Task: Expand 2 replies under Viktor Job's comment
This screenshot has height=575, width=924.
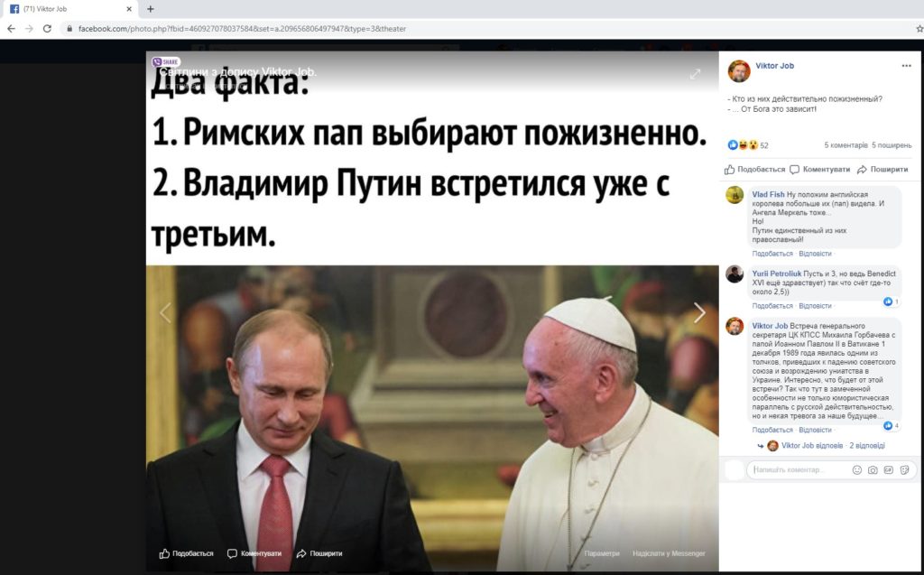Action: [x=867, y=446]
